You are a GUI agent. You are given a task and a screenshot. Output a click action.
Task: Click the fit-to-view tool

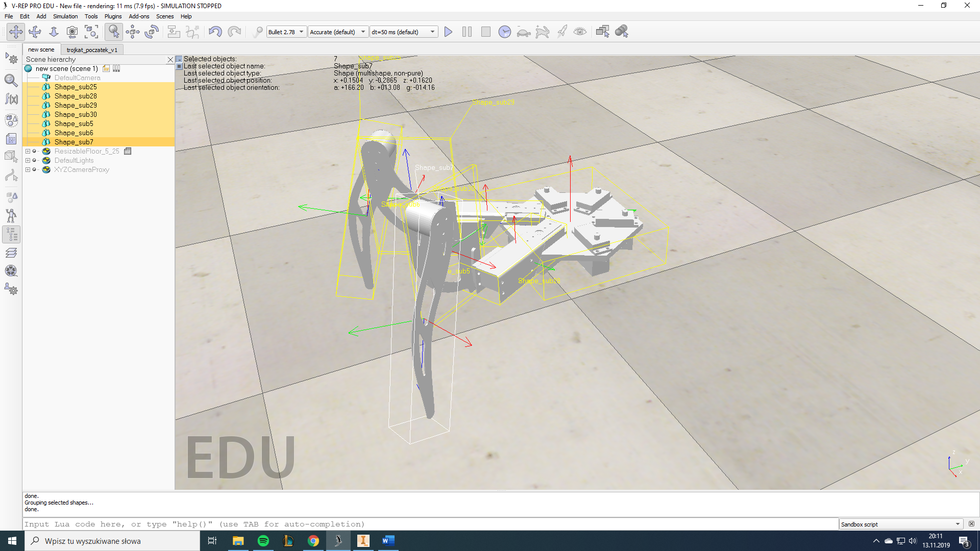91,32
